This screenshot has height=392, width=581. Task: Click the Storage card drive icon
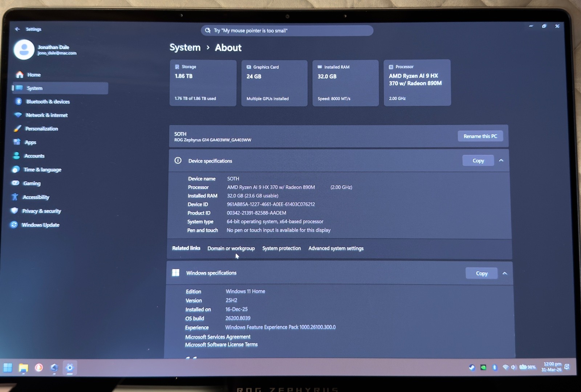tap(177, 67)
